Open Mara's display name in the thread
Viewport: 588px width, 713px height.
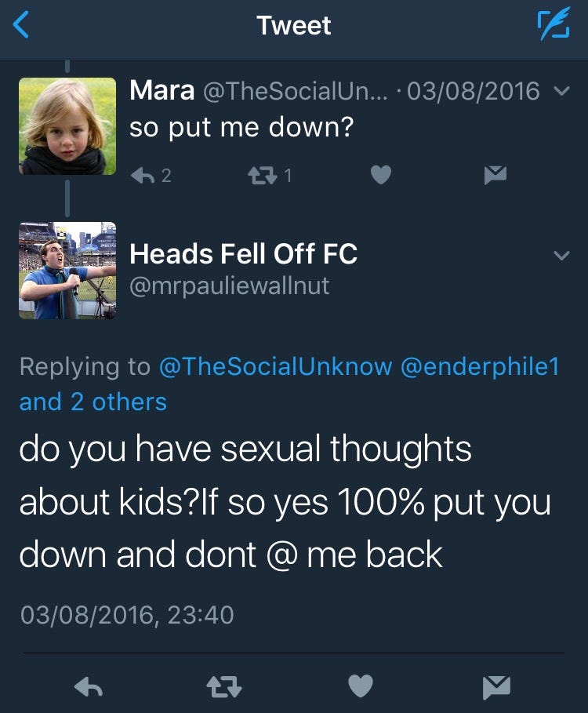[162, 90]
